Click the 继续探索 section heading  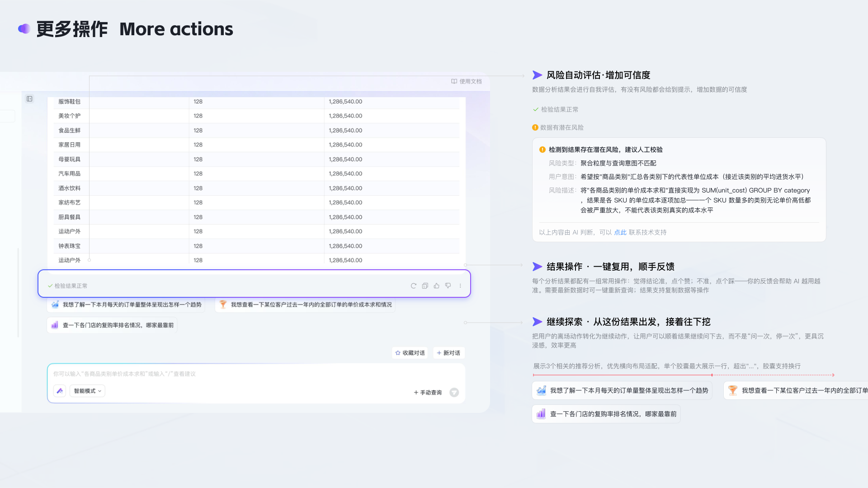click(x=628, y=322)
